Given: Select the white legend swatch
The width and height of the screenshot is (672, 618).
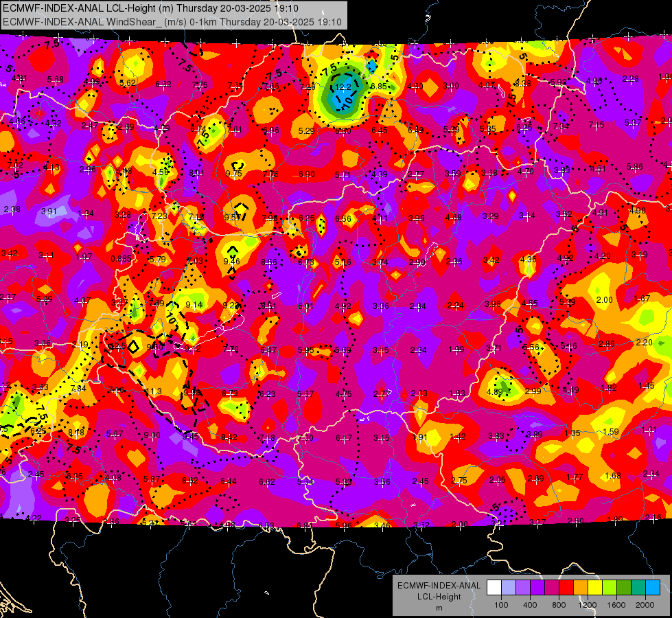Looking at the screenshot, I should click(494, 588).
